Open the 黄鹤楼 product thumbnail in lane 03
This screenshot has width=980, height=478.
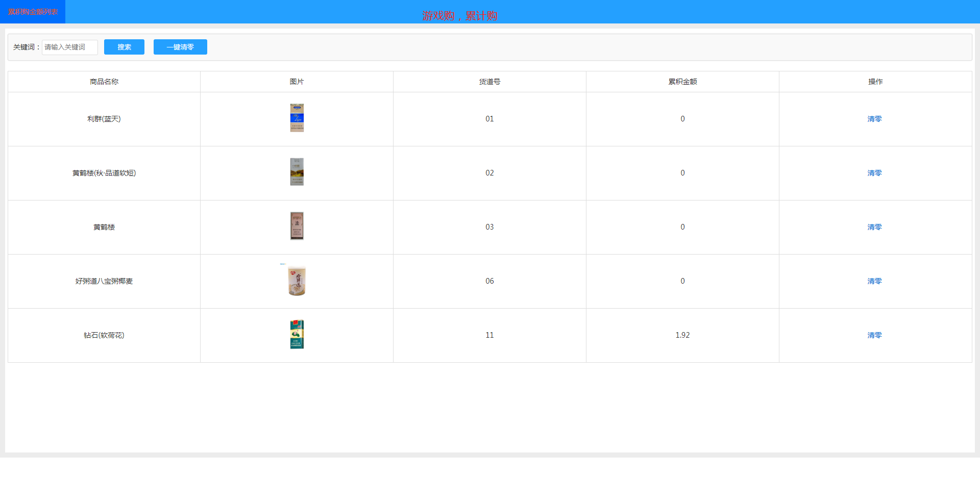(297, 226)
